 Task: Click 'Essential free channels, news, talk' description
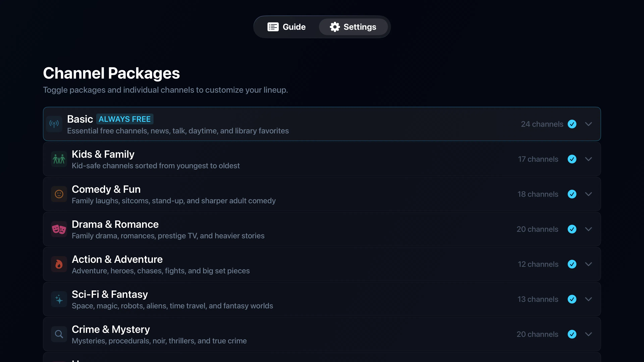[x=178, y=131]
